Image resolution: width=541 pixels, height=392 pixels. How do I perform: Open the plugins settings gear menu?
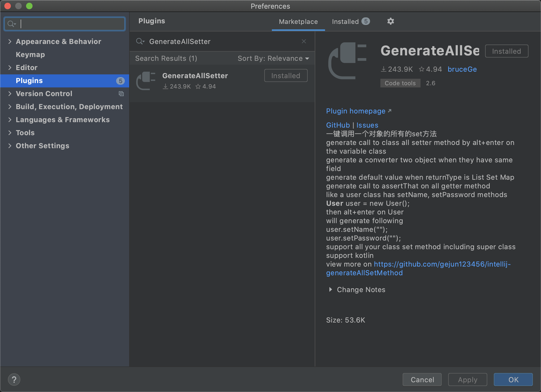pyautogui.click(x=390, y=21)
